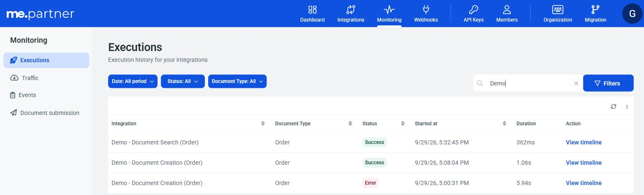Viewport: 644px width, 195px height.
Task: Sort table by Started at column
Action: (504, 124)
